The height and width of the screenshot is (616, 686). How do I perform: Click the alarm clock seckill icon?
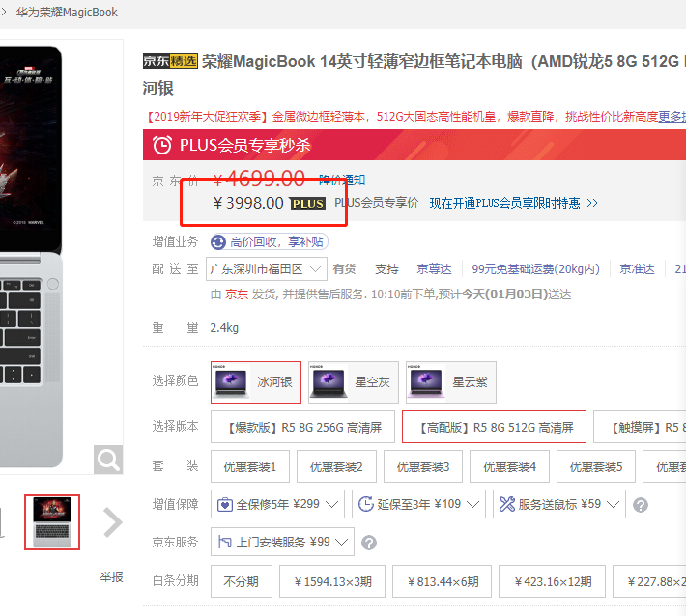(162, 145)
